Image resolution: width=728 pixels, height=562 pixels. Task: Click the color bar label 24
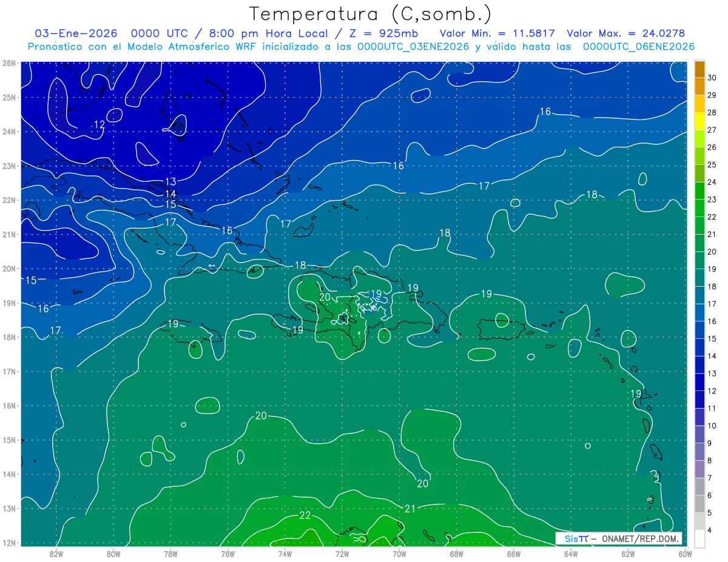pos(712,182)
